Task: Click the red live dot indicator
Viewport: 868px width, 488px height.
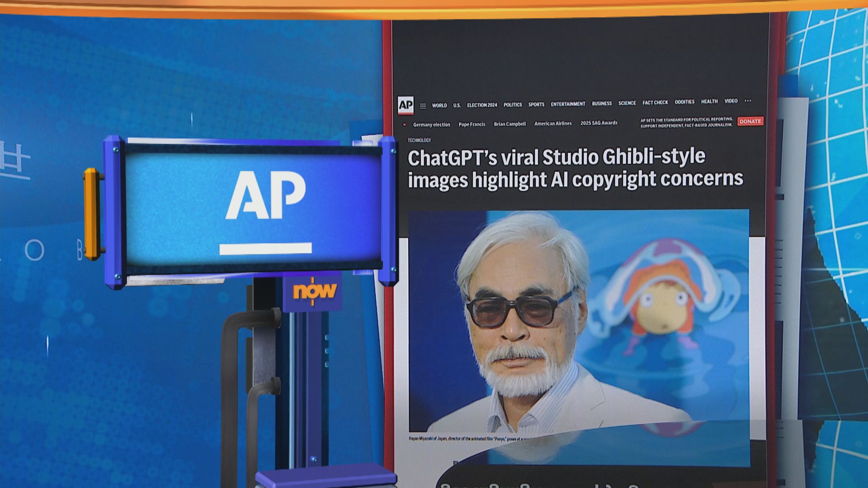Action: (x=404, y=125)
